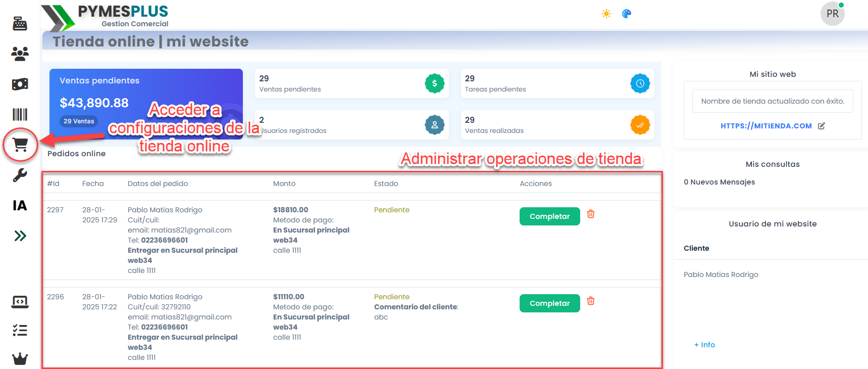Click Cuit/cuil: 32792110 text

point(159,307)
